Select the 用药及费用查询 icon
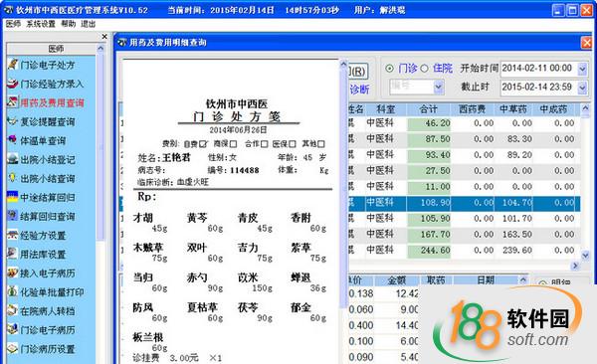The width and height of the screenshot is (597, 364). (13, 102)
